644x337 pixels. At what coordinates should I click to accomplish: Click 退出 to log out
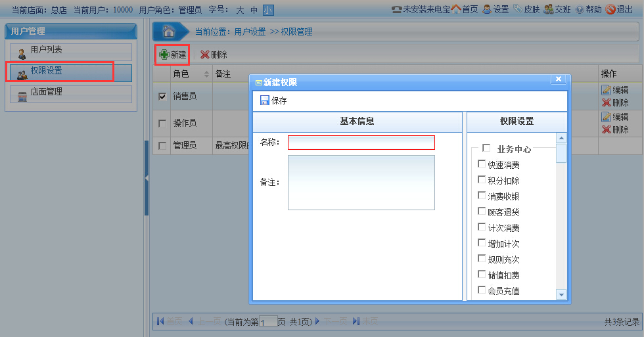(x=619, y=9)
